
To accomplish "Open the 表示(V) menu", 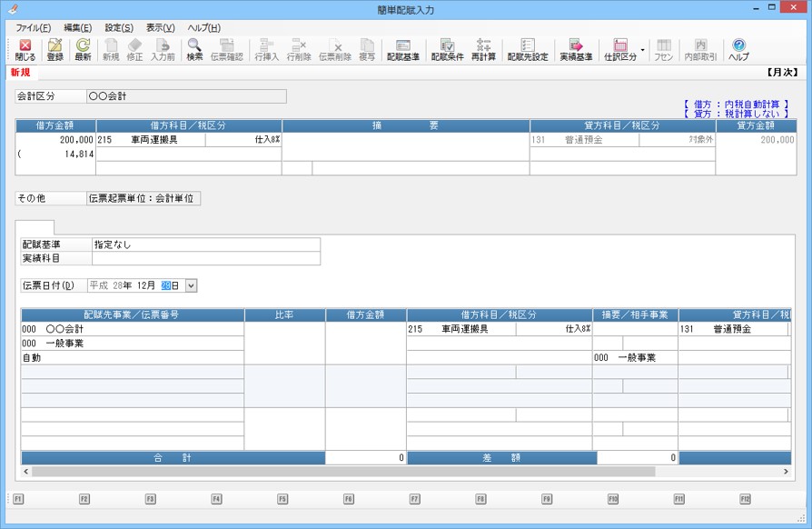I will tap(160, 28).
